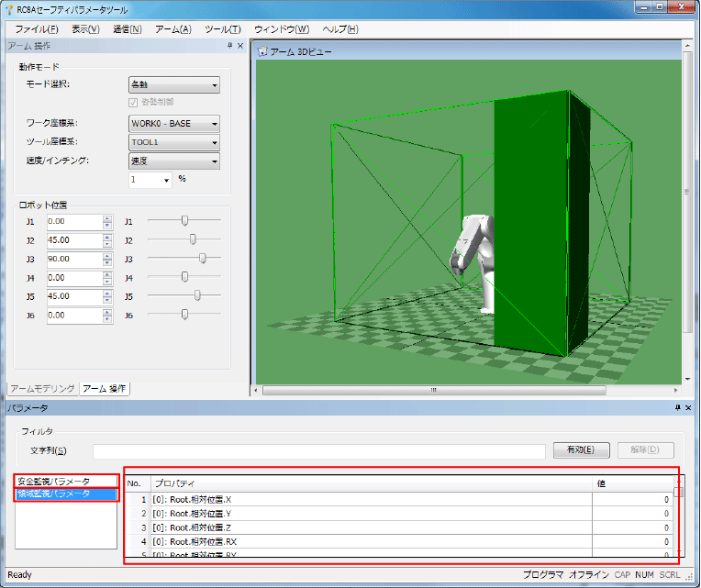Select 安全監視パラメータ in the list
The height and width of the screenshot is (588, 701).
54,482
